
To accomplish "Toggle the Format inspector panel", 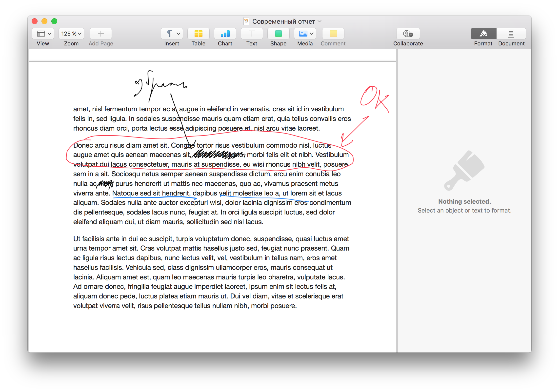I will point(483,34).
